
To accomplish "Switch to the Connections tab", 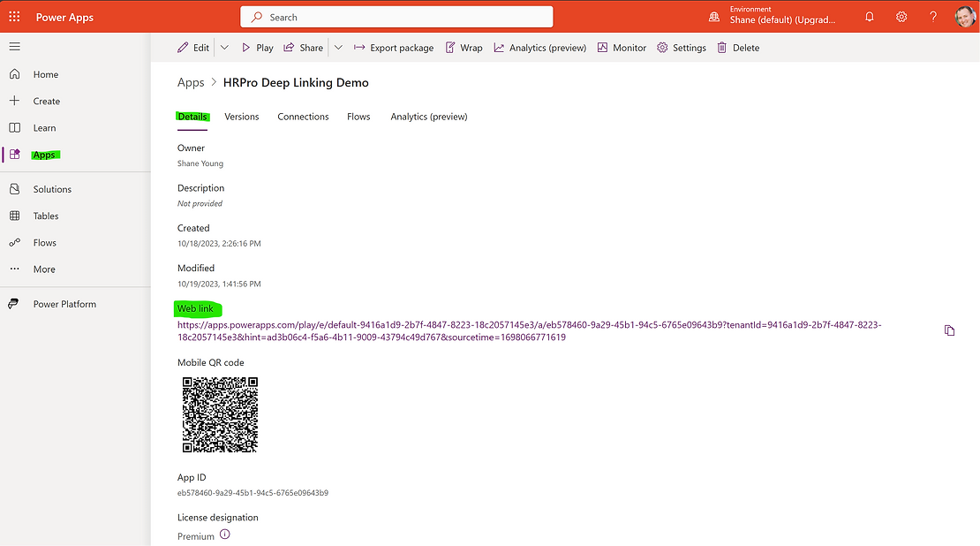I will [303, 117].
